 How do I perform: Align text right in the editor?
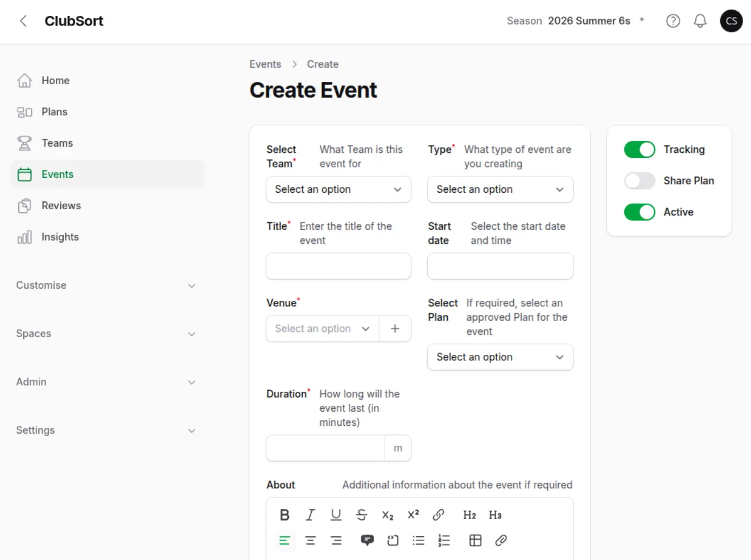point(336,541)
